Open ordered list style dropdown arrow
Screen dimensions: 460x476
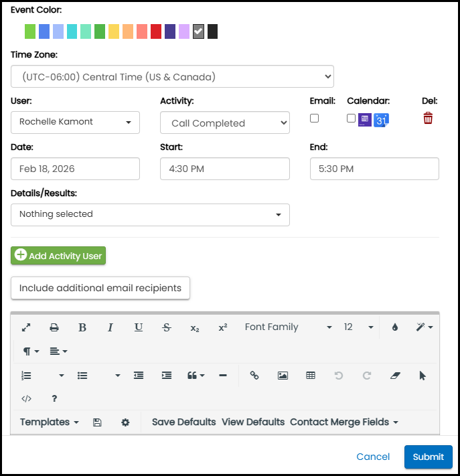pos(62,376)
